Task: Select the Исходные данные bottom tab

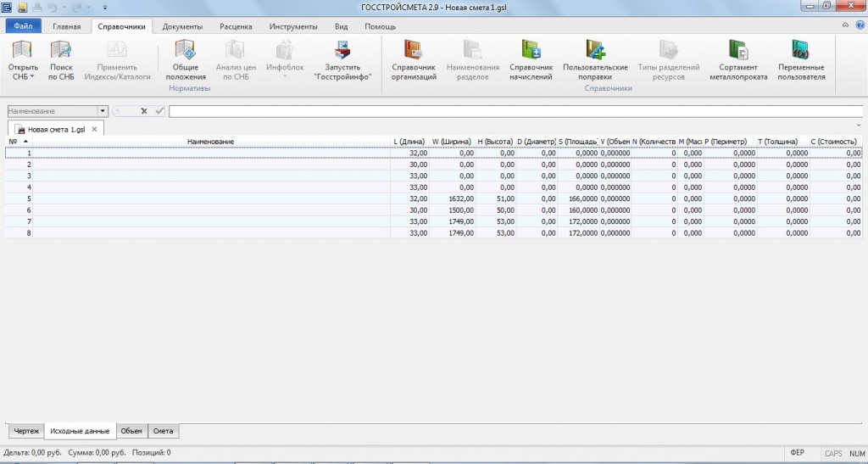Action: [x=80, y=431]
